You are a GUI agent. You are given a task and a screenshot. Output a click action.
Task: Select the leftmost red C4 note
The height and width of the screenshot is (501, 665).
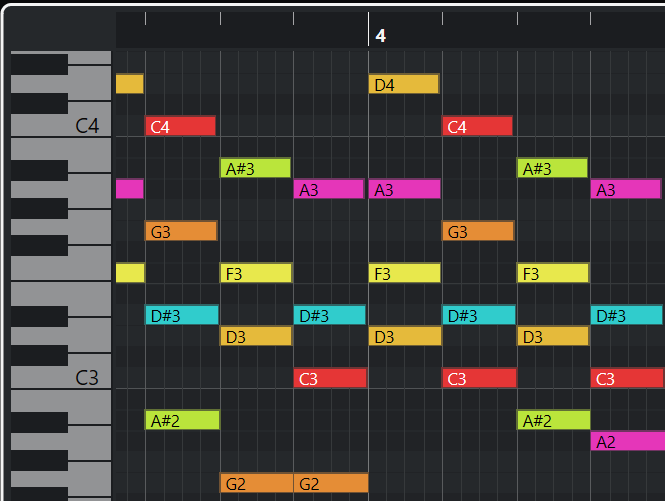click(x=180, y=127)
